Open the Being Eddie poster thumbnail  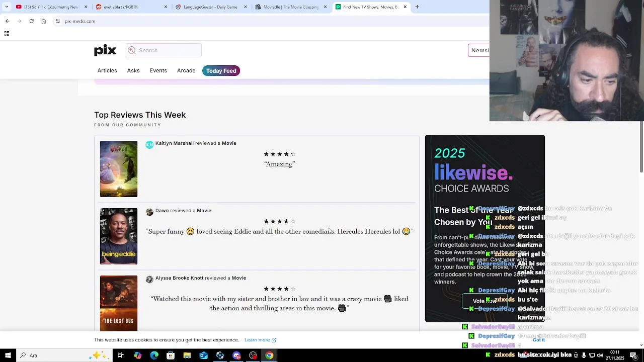119,236
